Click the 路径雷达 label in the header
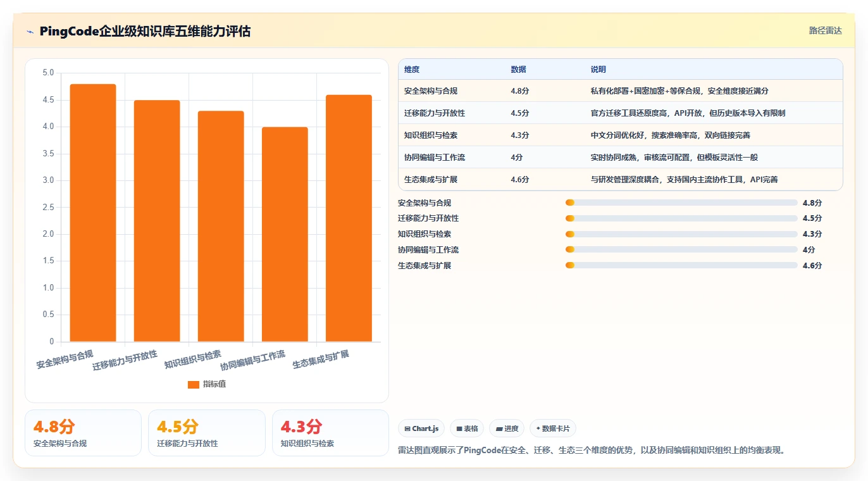Image resolution: width=868 pixels, height=481 pixels. coord(826,30)
